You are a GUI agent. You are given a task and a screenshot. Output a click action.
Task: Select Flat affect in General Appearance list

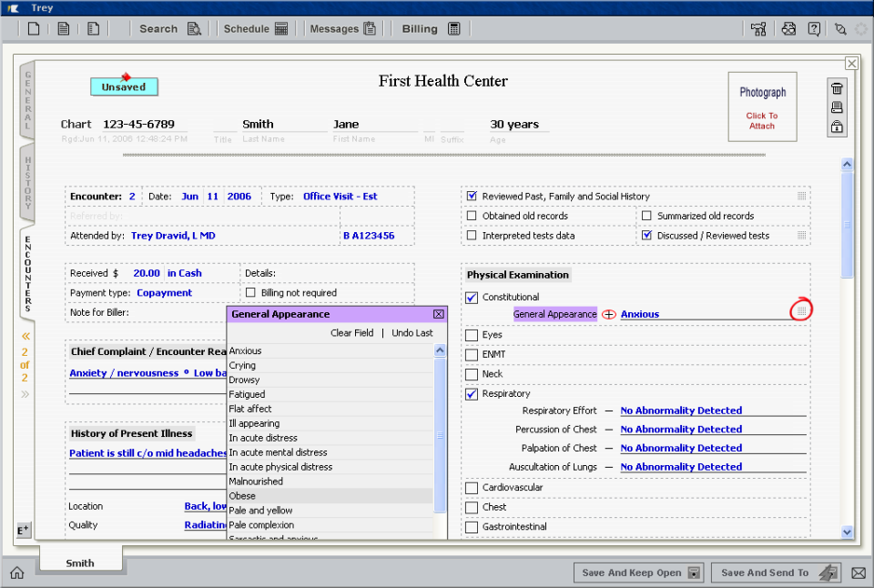coord(330,409)
